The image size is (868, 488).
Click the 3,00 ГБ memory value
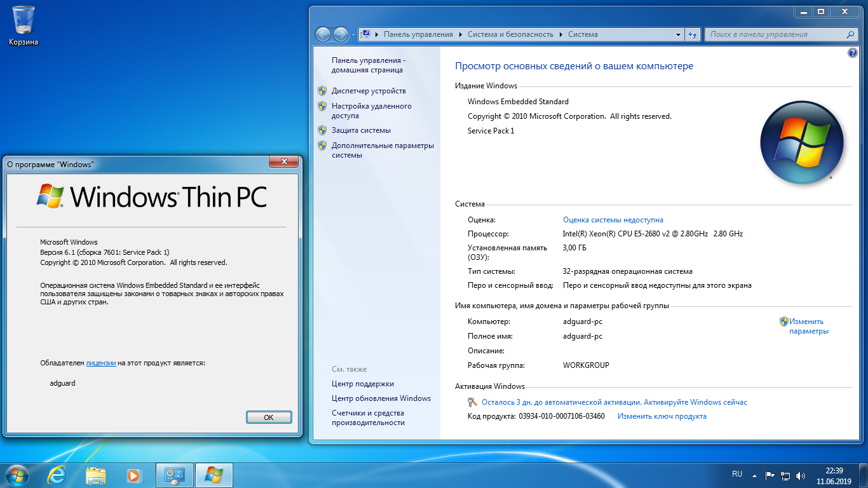(x=574, y=248)
